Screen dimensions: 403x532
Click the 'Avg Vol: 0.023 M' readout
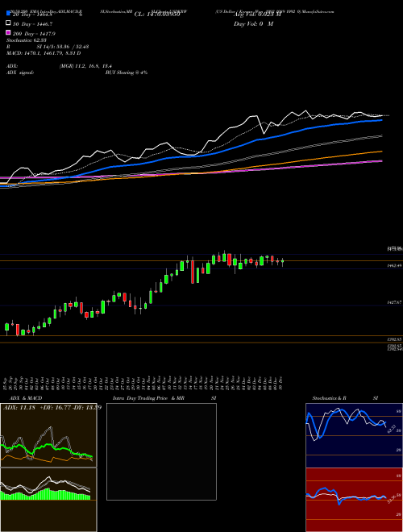257,15
